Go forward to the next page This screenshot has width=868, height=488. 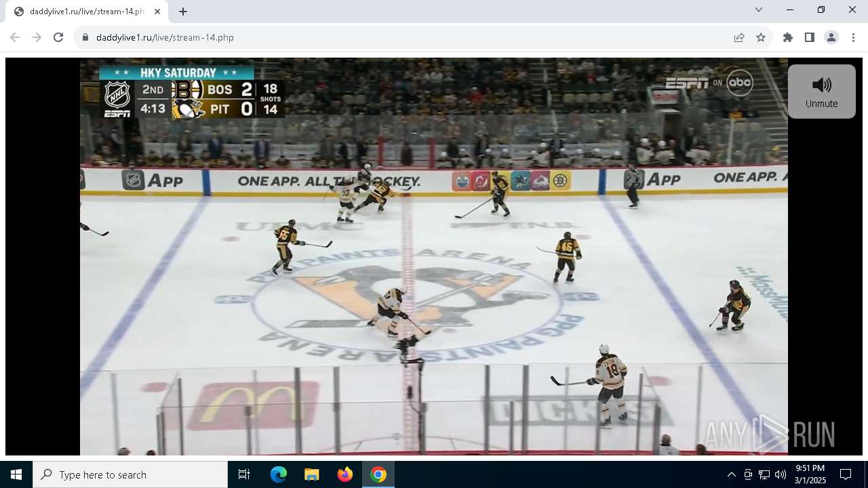coord(37,37)
